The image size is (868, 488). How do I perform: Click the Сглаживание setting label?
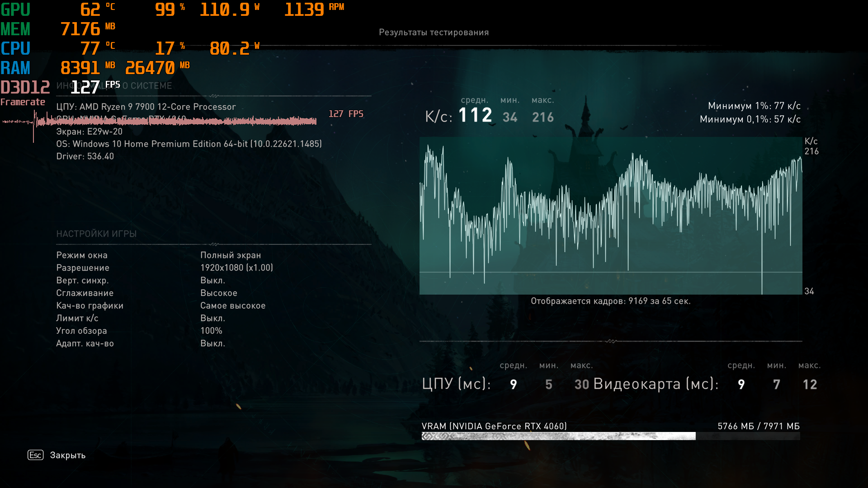coord(85,293)
